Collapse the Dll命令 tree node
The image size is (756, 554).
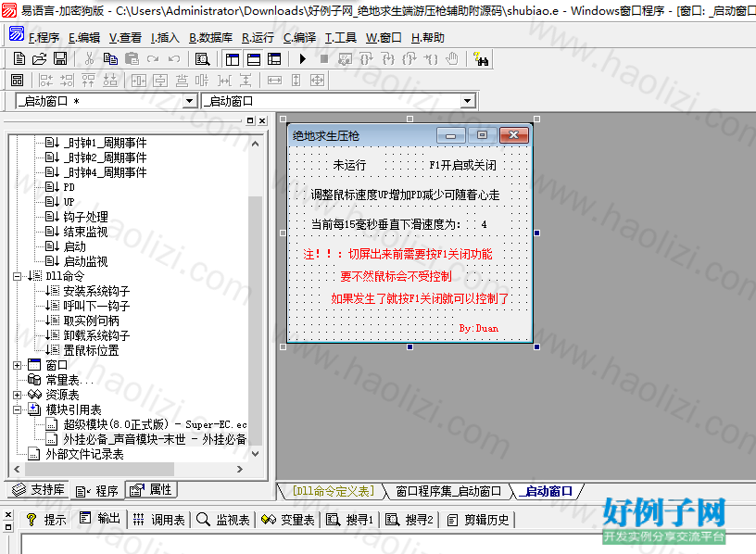click(18, 276)
